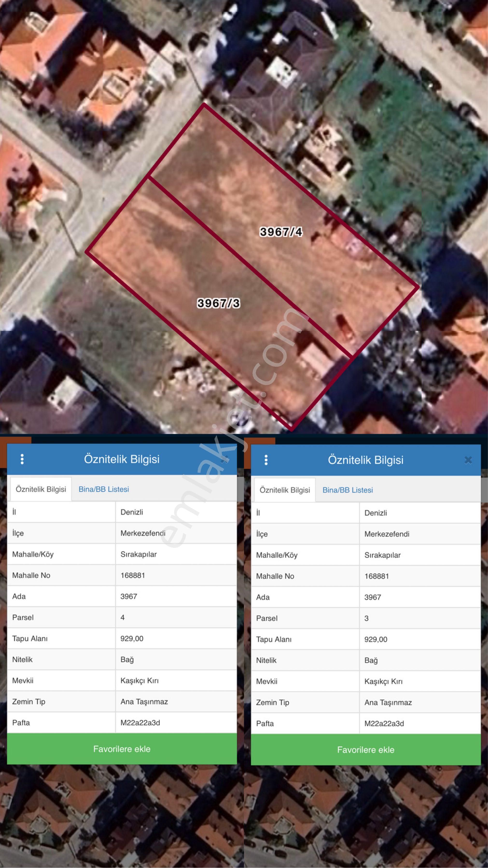
Task: Click Denizli in the right panel
Action: coord(376,513)
